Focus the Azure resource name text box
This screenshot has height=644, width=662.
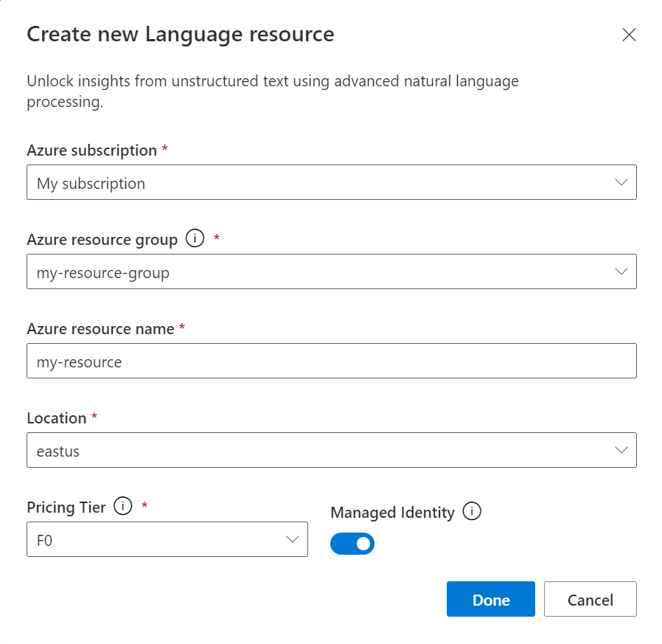tap(331, 361)
